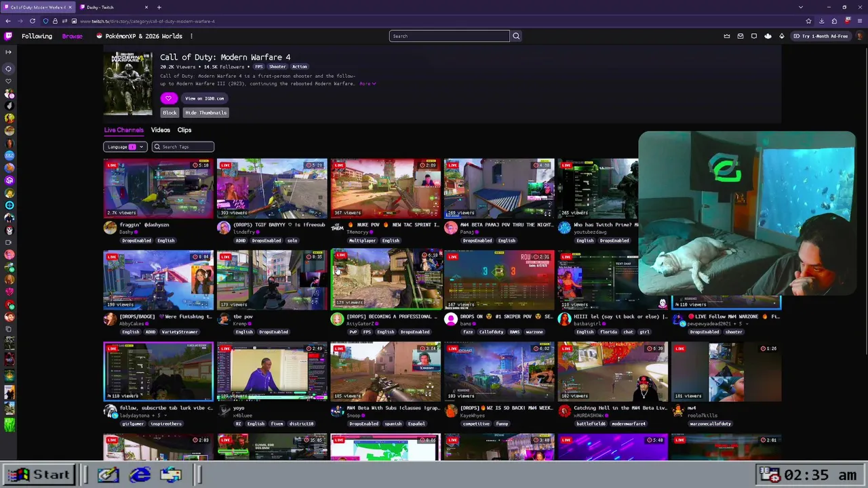Screen dimensions: 868x488
Task: Click the Search Tags input field
Action: pos(183,147)
